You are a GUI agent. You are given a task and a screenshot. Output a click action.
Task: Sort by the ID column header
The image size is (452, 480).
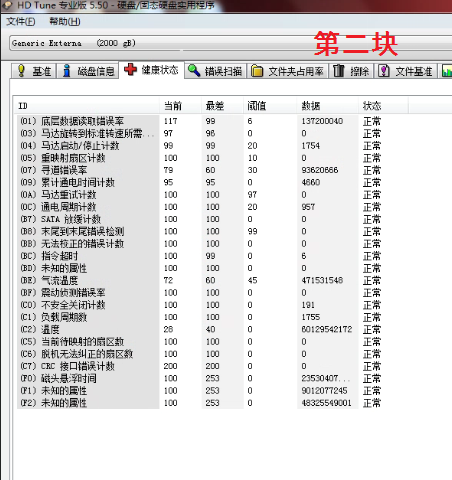86,106
